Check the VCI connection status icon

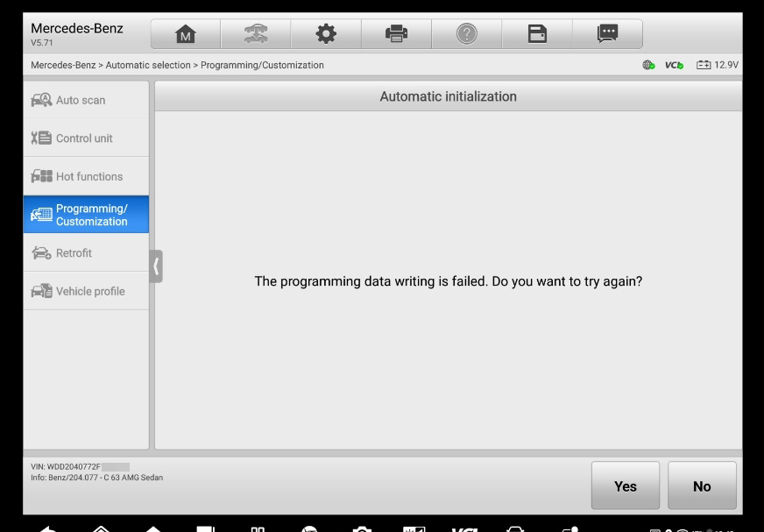pyautogui.click(x=675, y=65)
